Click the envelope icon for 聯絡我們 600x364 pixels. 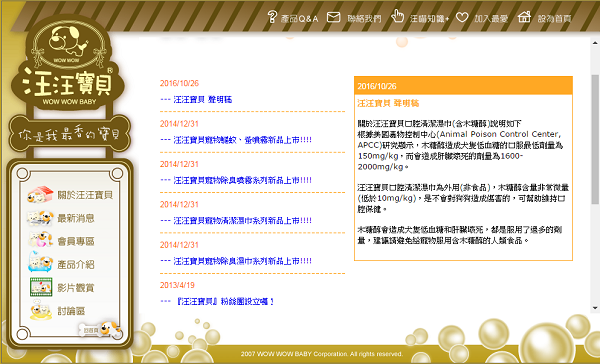click(x=333, y=17)
